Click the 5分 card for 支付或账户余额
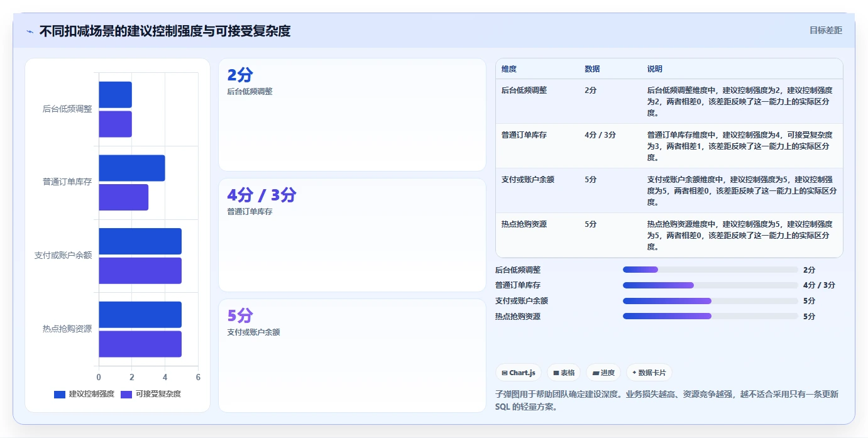The width and height of the screenshot is (868, 438). 352,355
